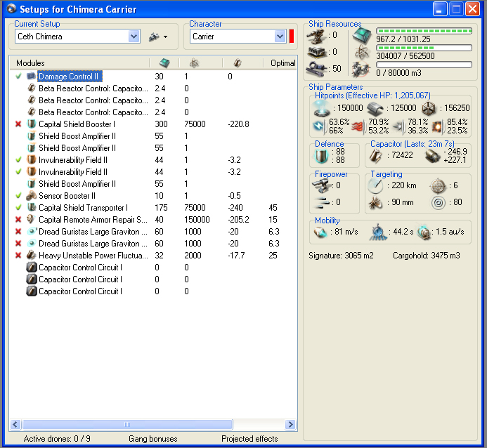Screen dimensions: 487x448
Task: Toggle Capital Shield Transporter I checkmark
Action: point(18,207)
